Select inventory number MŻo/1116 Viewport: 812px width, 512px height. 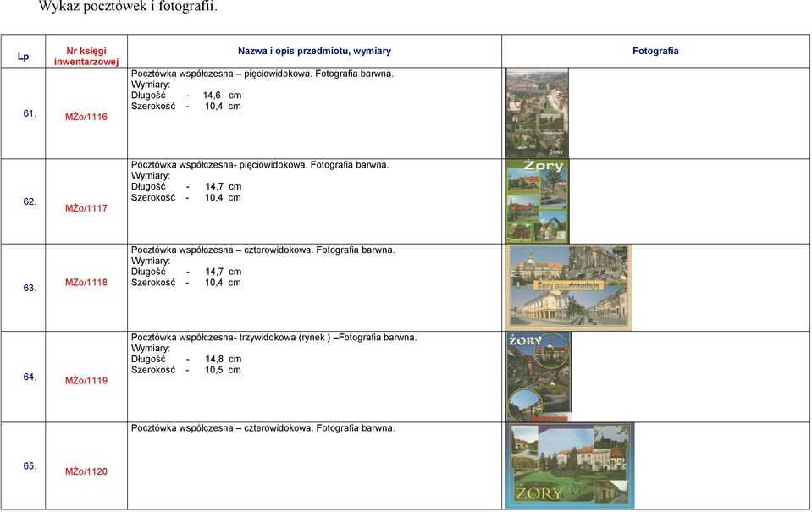pyautogui.click(x=86, y=117)
